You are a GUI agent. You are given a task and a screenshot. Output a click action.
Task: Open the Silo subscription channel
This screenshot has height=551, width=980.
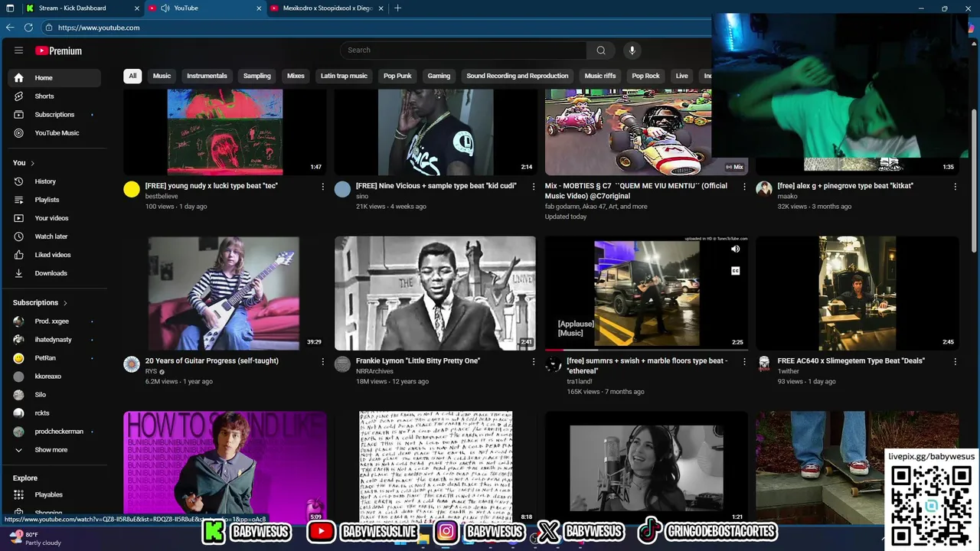point(54,395)
